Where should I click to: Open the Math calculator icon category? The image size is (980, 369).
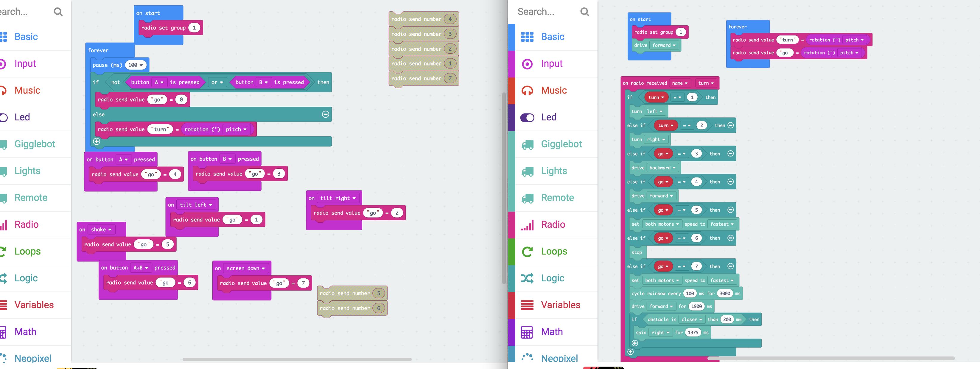[527, 332]
